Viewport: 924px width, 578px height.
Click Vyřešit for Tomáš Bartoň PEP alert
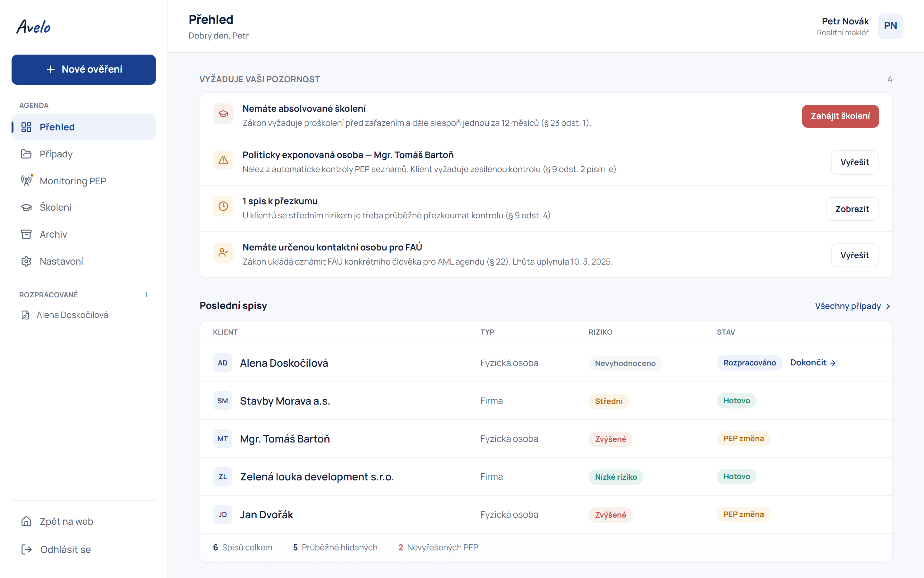point(854,162)
